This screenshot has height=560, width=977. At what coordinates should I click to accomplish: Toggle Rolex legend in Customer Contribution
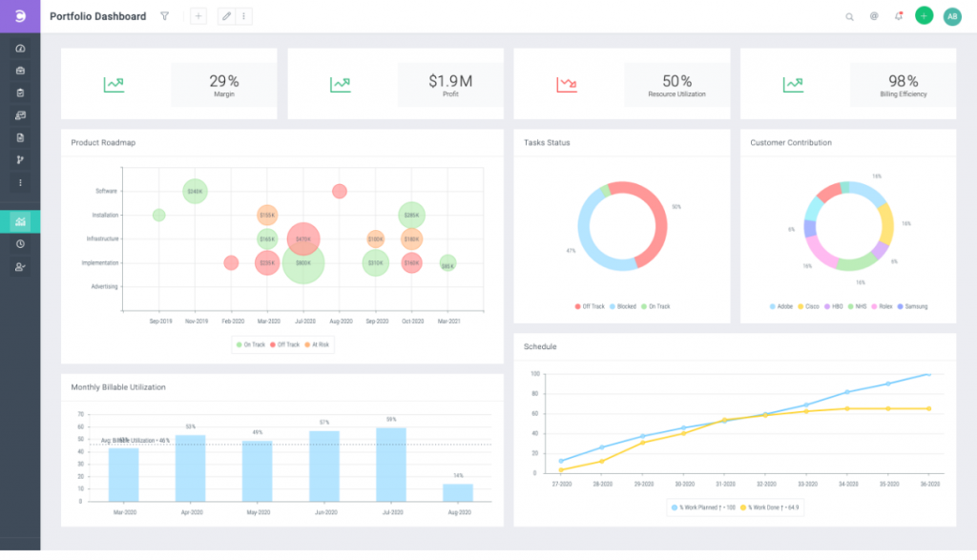coord(882,306)
